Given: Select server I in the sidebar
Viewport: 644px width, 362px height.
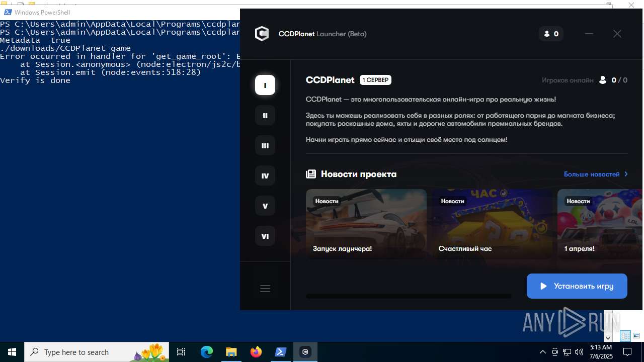Looking at the screenshot, I should coord(265,85).
